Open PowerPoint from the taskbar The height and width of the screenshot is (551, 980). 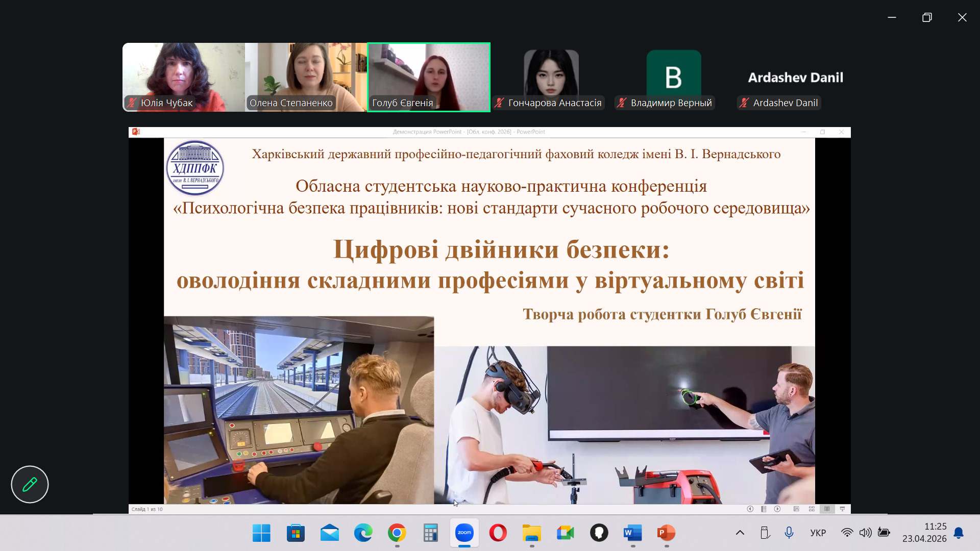[x=666, y=533]
